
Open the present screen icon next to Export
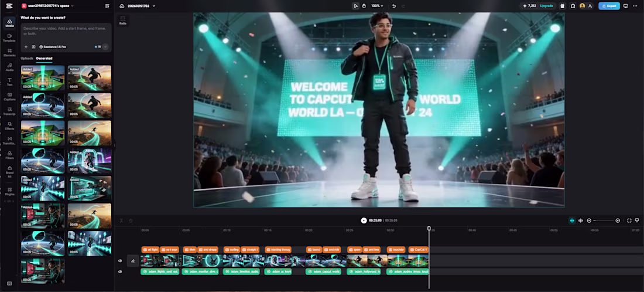tap(625, 6)
